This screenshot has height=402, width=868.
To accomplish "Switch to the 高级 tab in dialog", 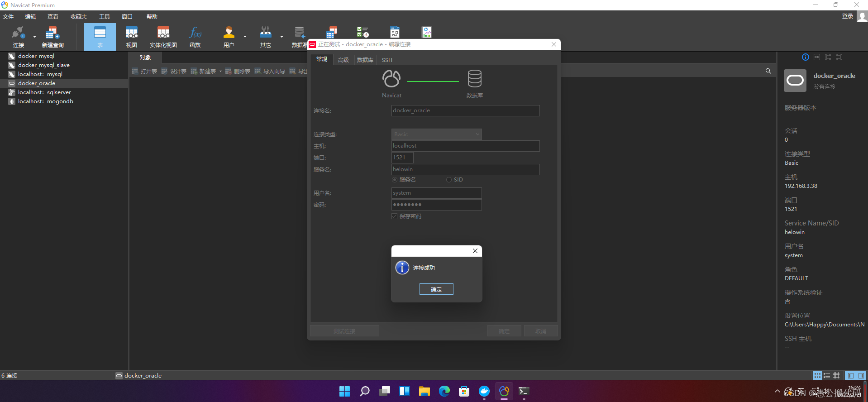I will pos(343,60).
